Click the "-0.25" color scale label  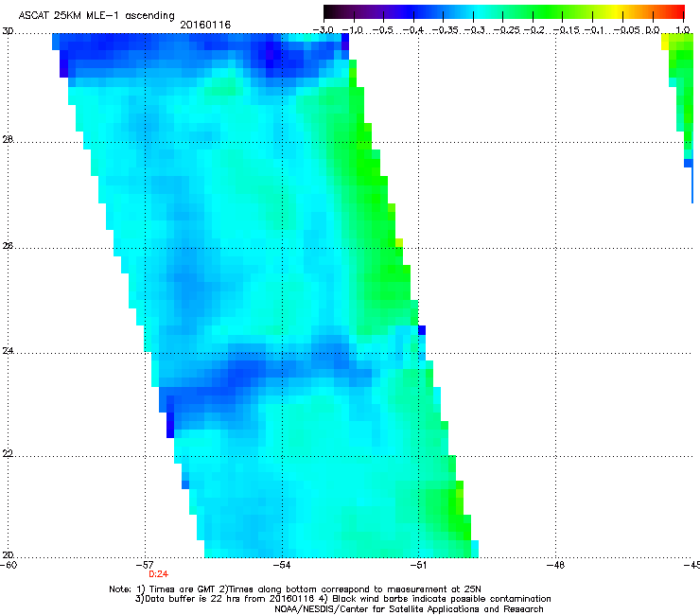click(507, 30)
